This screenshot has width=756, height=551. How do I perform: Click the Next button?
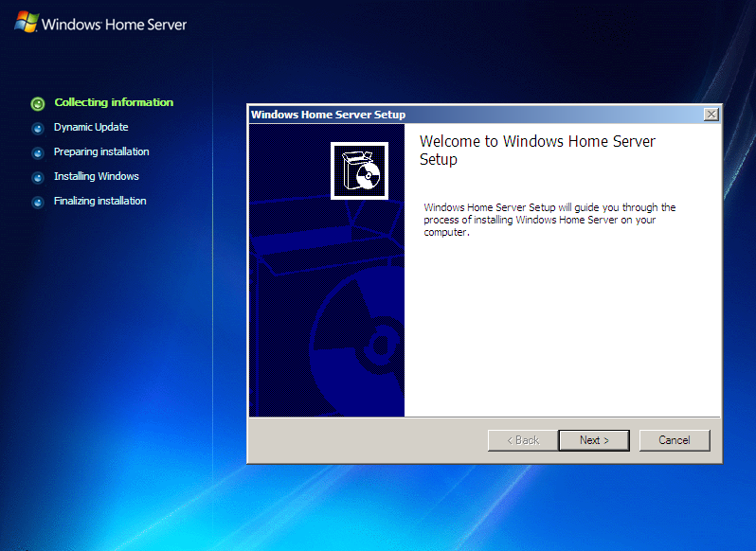coord(594,440)
